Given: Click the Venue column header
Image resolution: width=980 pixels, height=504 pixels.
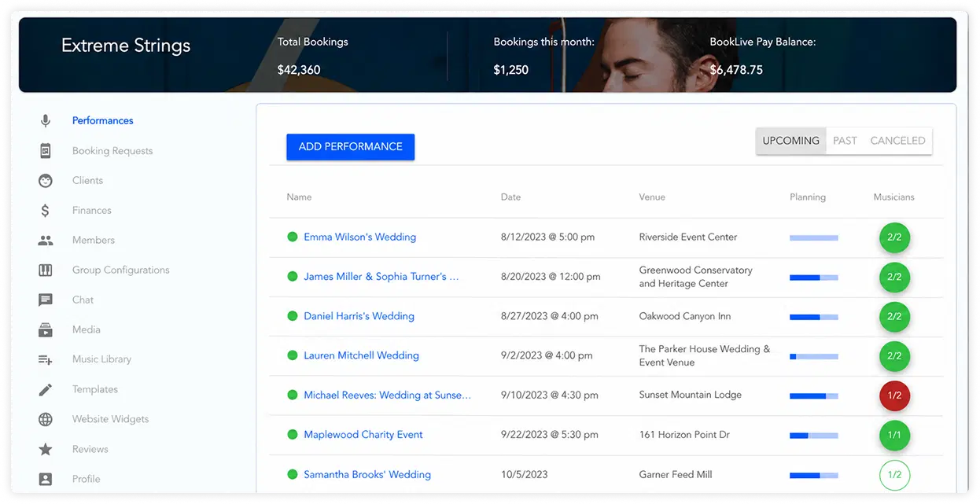Looking at the screenshot, I should click(652, 197).
